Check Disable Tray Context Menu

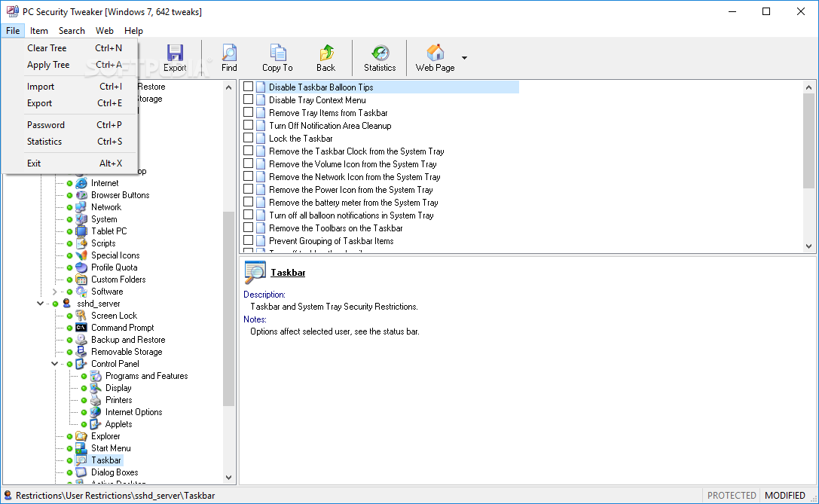[x=249, y=99]
